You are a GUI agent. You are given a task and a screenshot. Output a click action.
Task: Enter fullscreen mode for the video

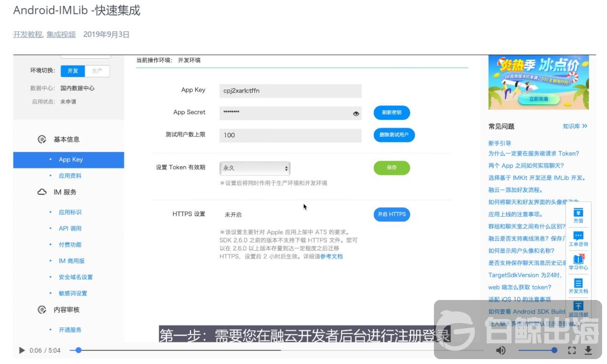pyautogui.click(x=572, y=350)
